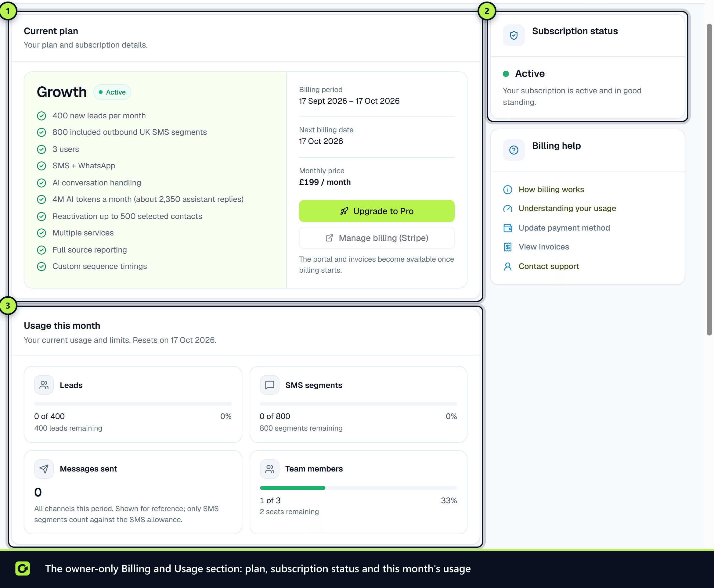Click the check icon beside 4M AI tokens a month
714x588 pixels.
pyautogui.click(x=41, y=199)
